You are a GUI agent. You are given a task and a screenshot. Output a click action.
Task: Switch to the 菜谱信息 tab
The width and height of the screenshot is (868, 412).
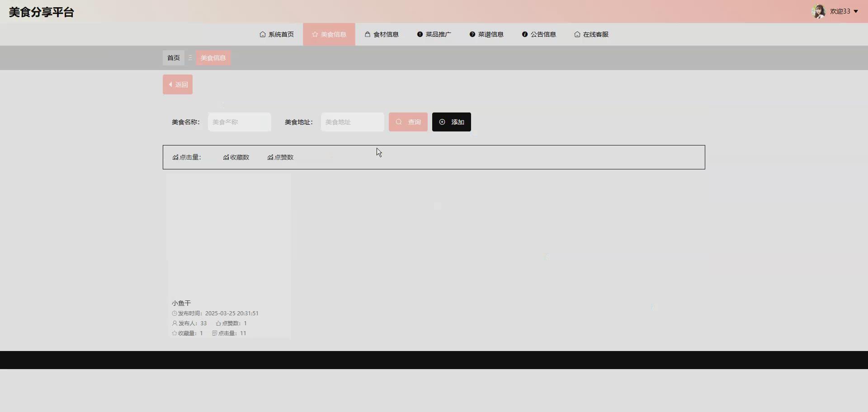[x=486, y=34]
